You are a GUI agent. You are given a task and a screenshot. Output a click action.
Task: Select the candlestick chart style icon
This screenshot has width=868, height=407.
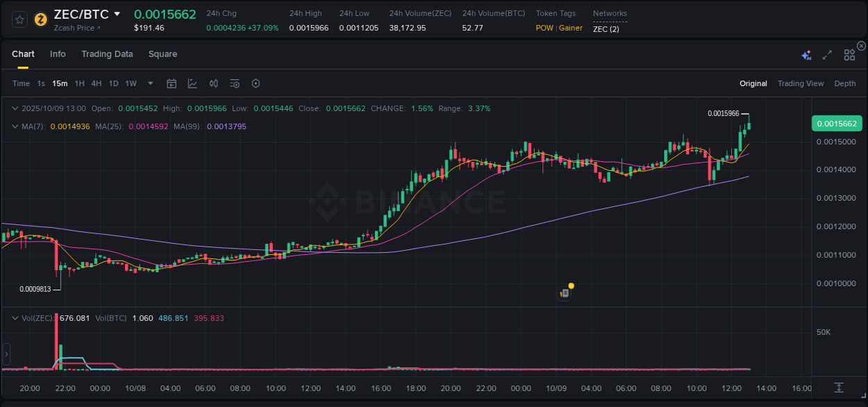pyautogui.click(x=213, y=83)
